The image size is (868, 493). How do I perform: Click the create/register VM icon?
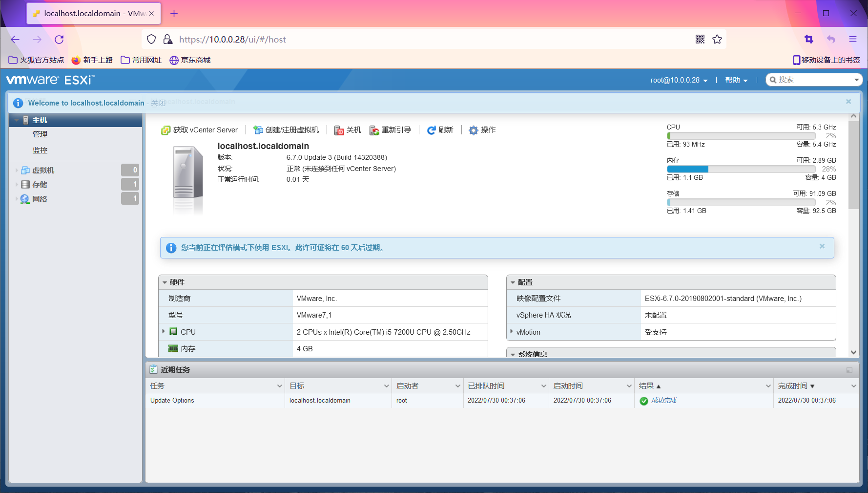click(x=258, y=130)
